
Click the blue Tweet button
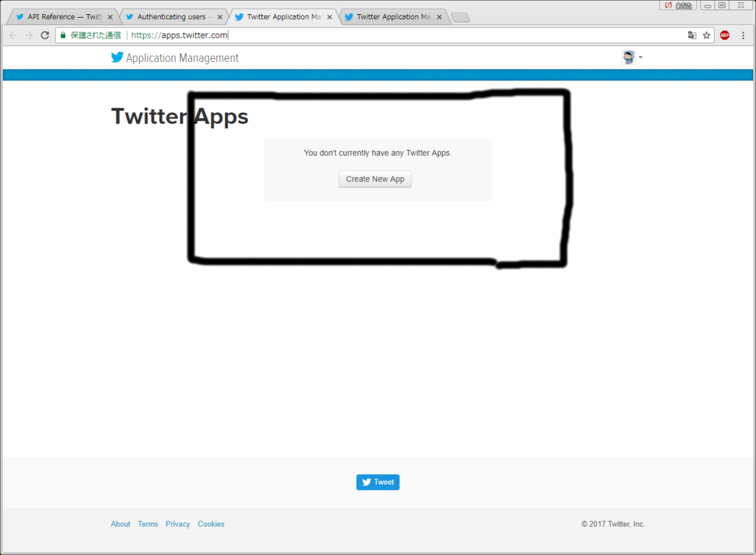(378, 482)
